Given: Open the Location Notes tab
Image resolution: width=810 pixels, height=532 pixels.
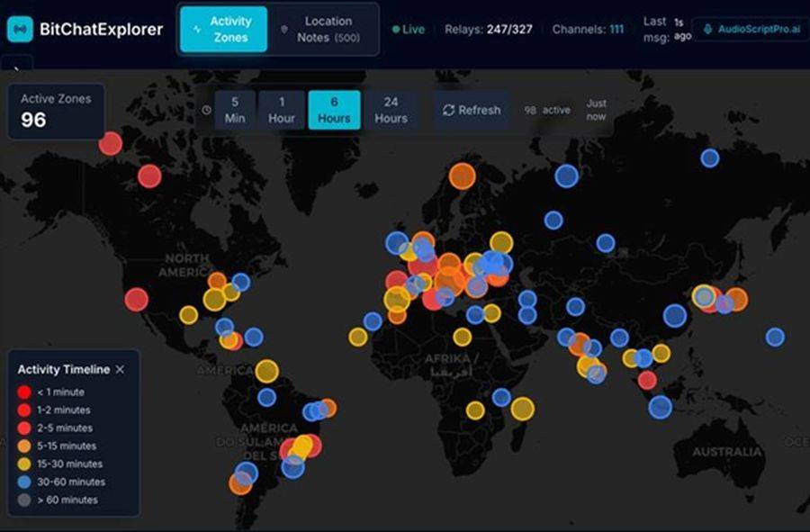Looking at the screenshot, I should pos(328,30).
